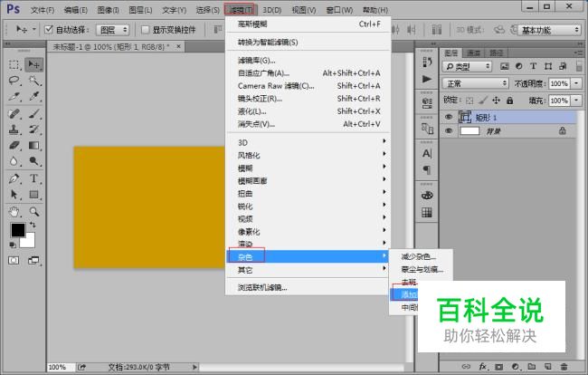Open the History panel icon
The image size is (588, 375).
427,62
